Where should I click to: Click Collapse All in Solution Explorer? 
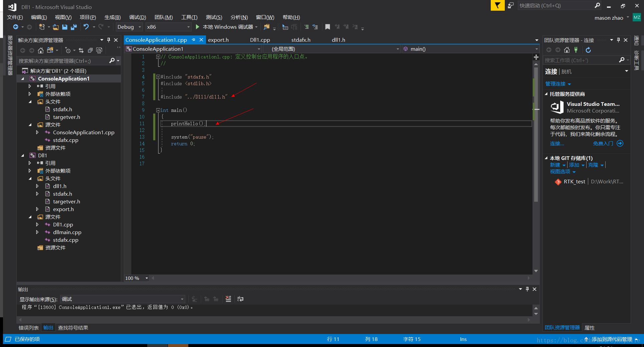click(x=90, y=50)
